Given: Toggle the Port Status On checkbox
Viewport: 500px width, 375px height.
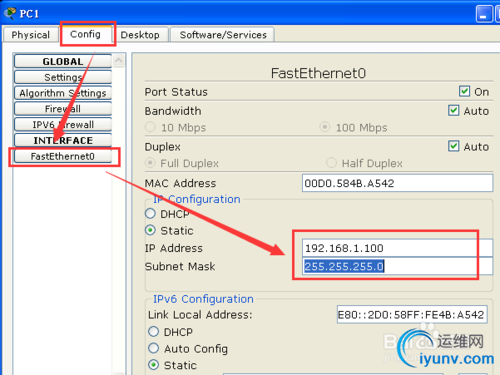Looking at the screenshot, I should [464, 91].
